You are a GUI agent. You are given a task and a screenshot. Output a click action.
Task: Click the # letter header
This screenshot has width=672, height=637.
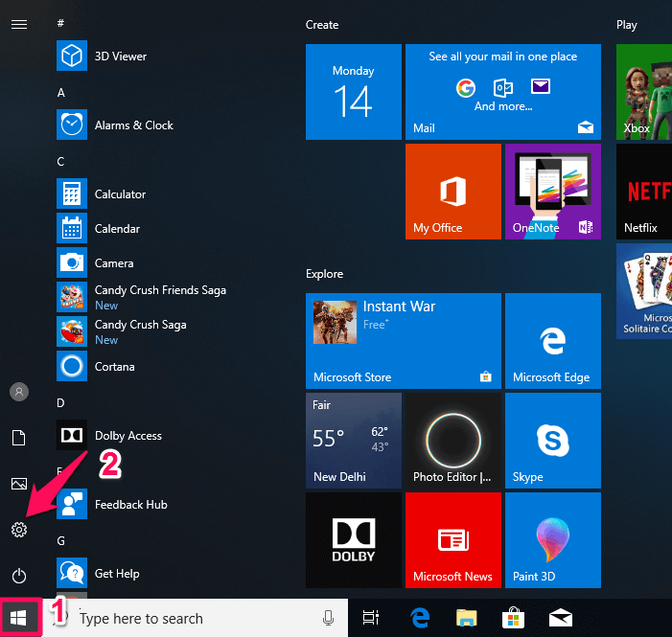(x=60, y=23)
